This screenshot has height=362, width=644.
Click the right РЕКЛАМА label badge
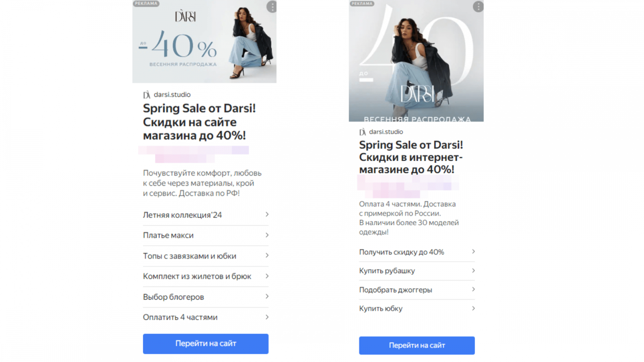(362, 3)
